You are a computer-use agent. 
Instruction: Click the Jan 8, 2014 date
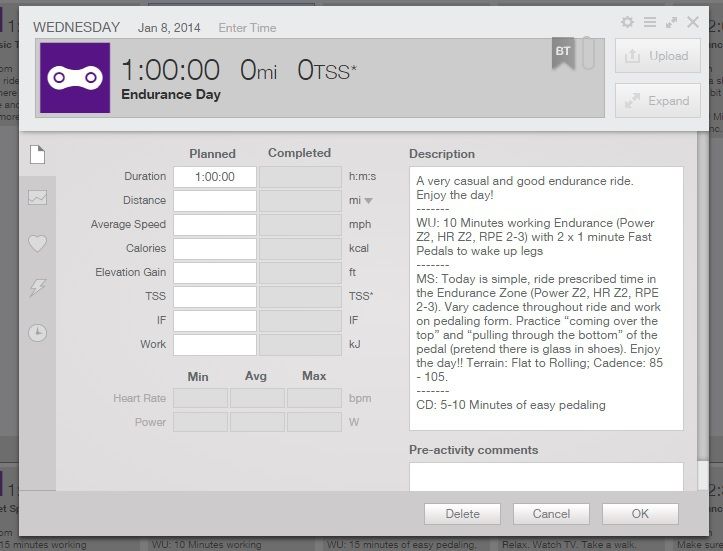pos(169,28)
